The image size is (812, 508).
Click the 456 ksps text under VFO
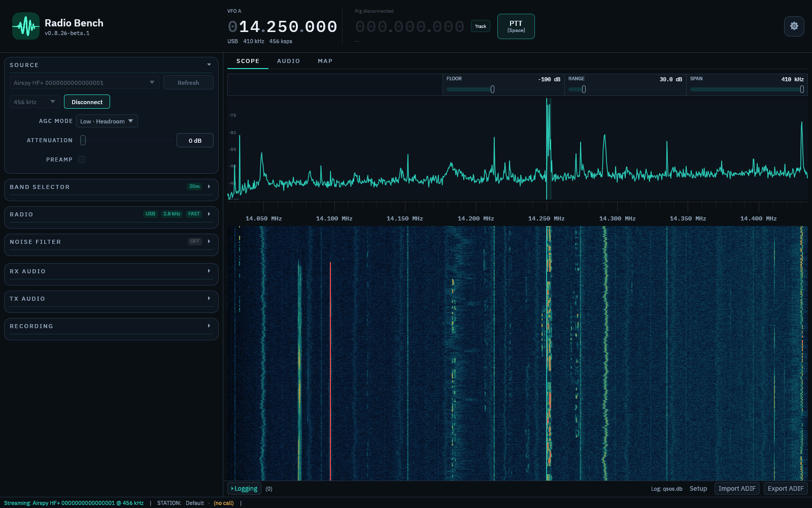281,41
